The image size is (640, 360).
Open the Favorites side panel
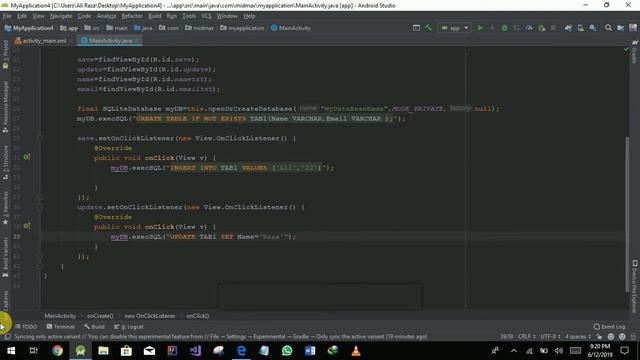(5, 208)
